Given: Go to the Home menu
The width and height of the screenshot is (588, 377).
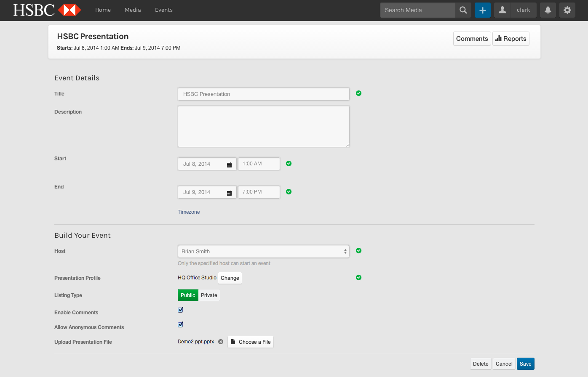Looking at the screenshot, I should [x=103, y=10].
